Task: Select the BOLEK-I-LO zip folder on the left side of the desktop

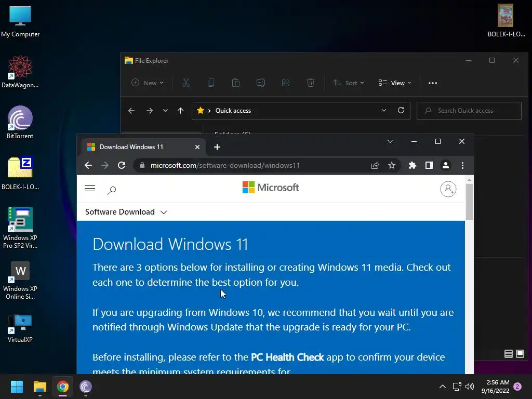Action: [x=20, y=174]
